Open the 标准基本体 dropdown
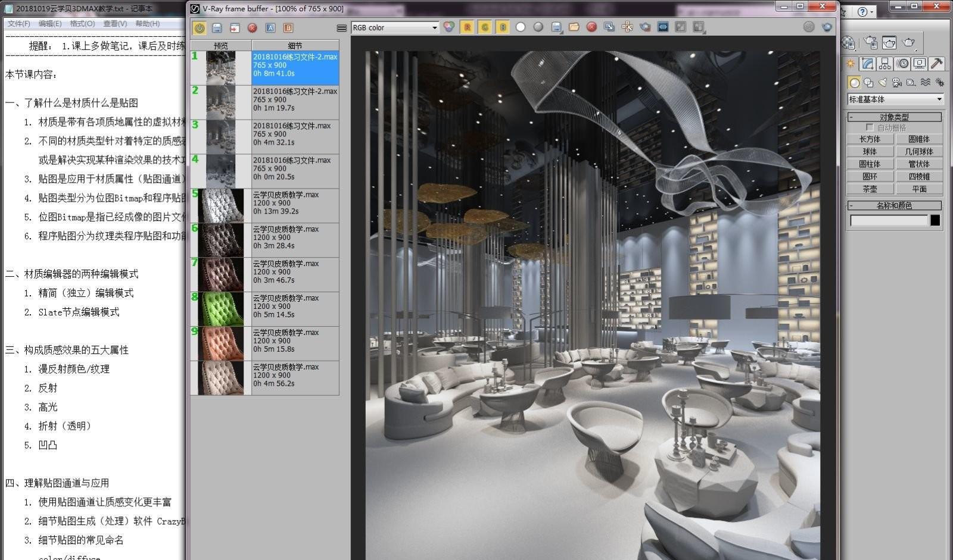 [895, 99]
